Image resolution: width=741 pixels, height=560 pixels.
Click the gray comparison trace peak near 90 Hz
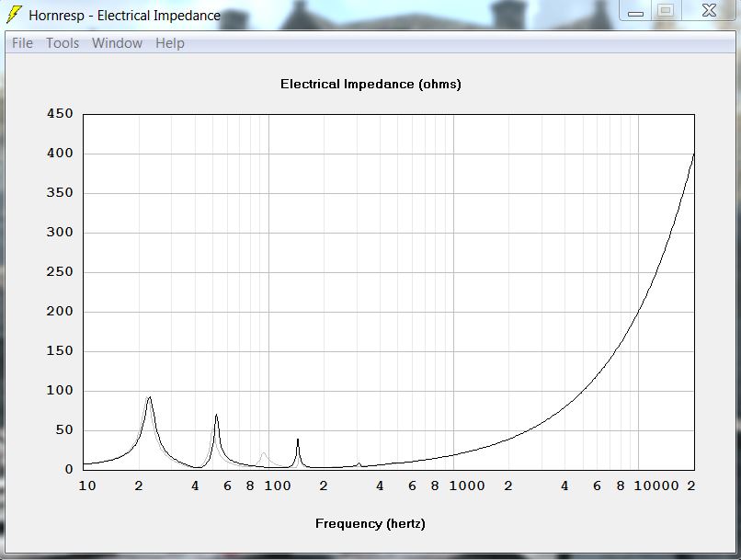click(264, 454)
